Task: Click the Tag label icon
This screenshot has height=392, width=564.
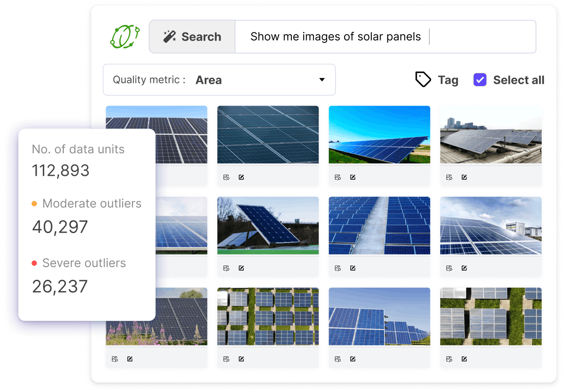Action: tap(423, 80)
